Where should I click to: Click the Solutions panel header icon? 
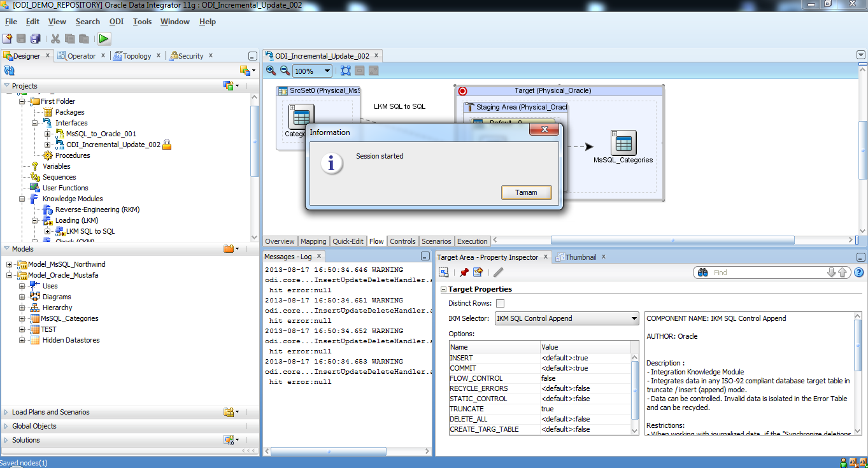point(229,440)
